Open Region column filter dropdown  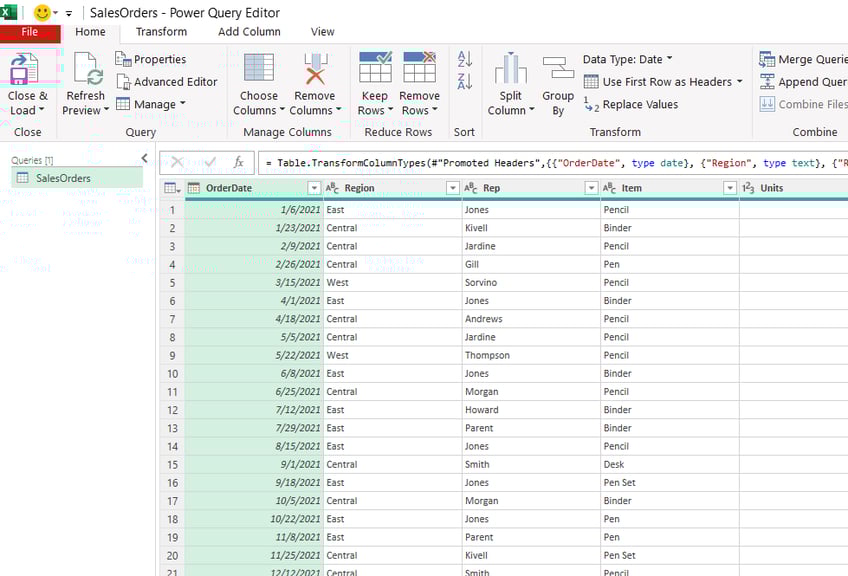pyautogui.click(x=453, y=188)
